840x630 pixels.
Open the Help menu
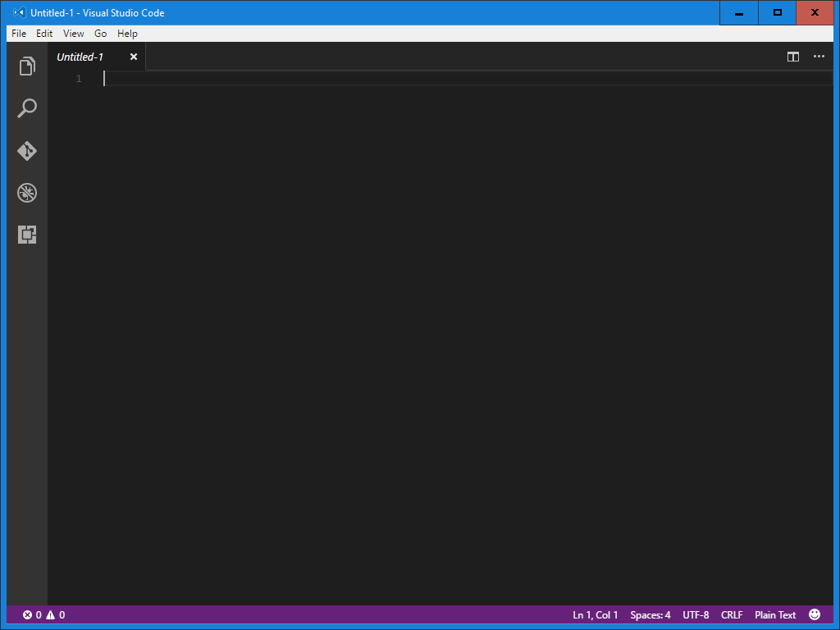click(127, 34)
